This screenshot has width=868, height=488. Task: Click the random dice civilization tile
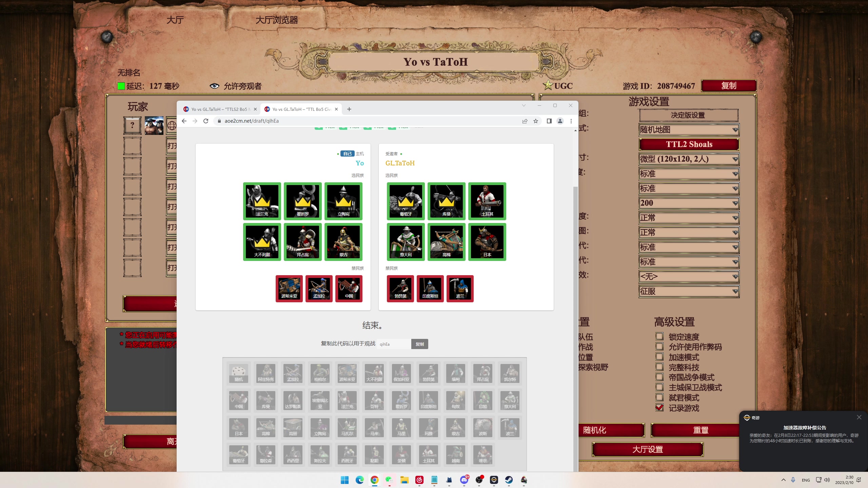[238, 373]
